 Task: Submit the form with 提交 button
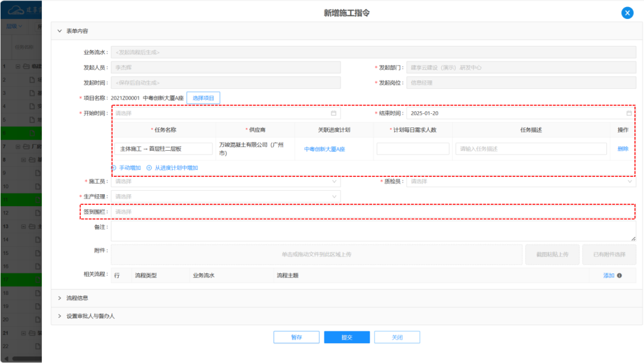pyautogui.click(x=346, y=337)
